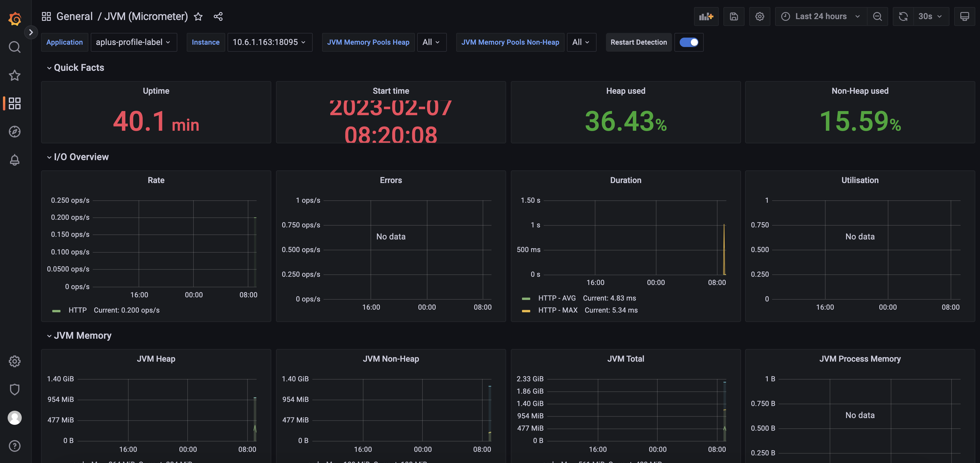Refresh the dashboard now
This screenshot has height=463, width=980.
point(903,16)
